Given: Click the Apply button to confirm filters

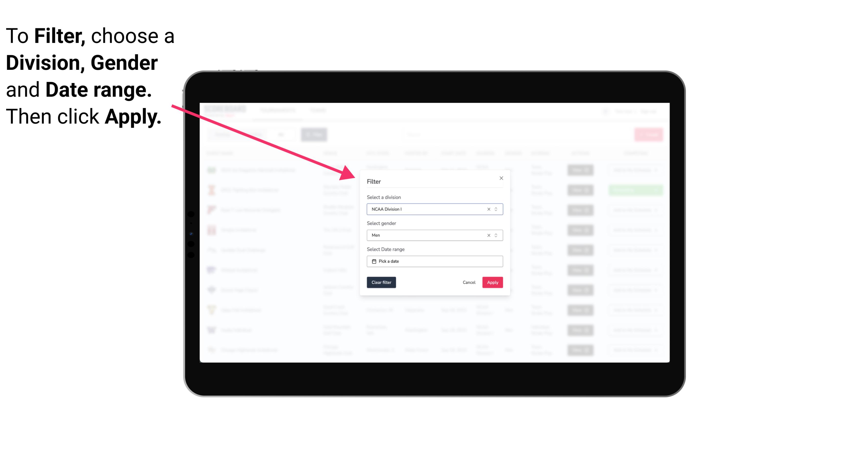Looking at the screenshot, I should [x=492, y=283].
